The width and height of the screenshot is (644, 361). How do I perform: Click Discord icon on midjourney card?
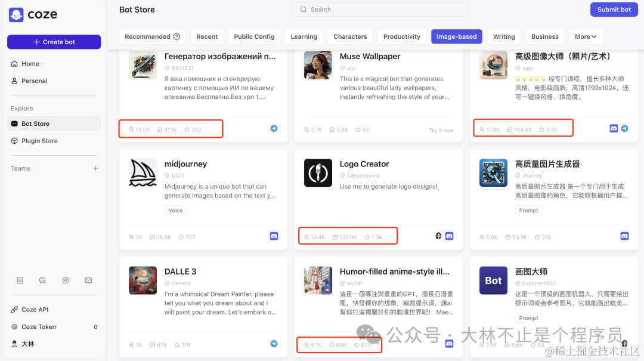[x=274, y=236]
